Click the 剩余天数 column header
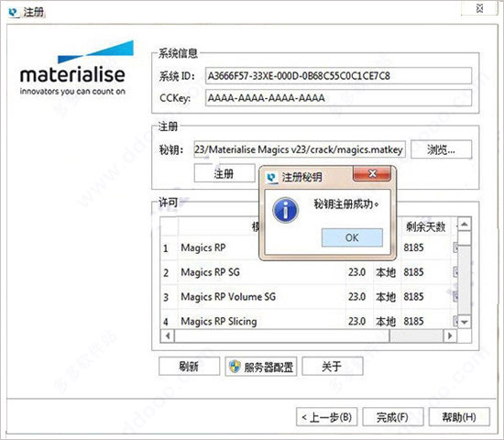504x440 pixels. coord(425,226)
